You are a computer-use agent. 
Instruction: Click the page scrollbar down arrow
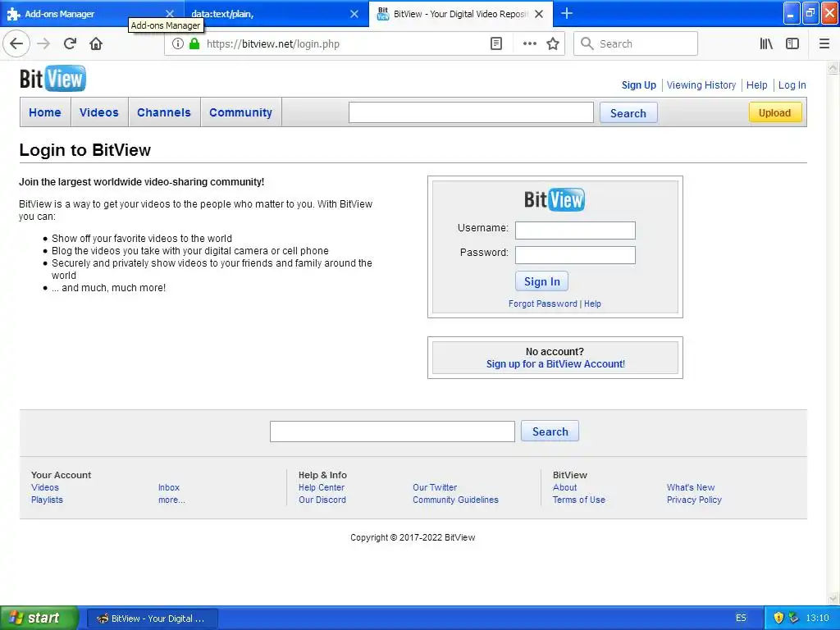tap(833, 598)
